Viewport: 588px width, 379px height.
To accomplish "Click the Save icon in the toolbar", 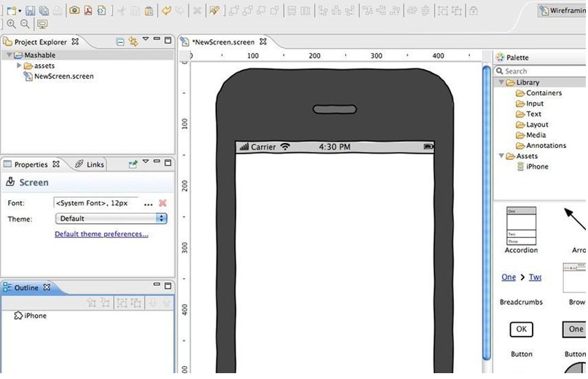I will coord(31,11).
